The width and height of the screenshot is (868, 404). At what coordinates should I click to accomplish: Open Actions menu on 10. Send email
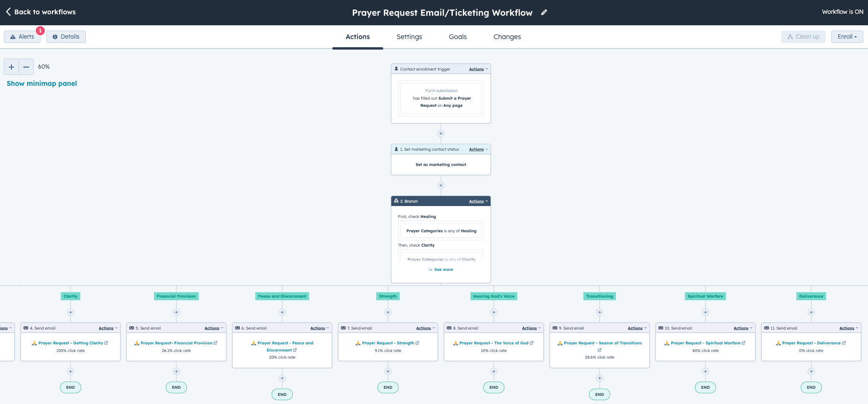coord(743,328)
